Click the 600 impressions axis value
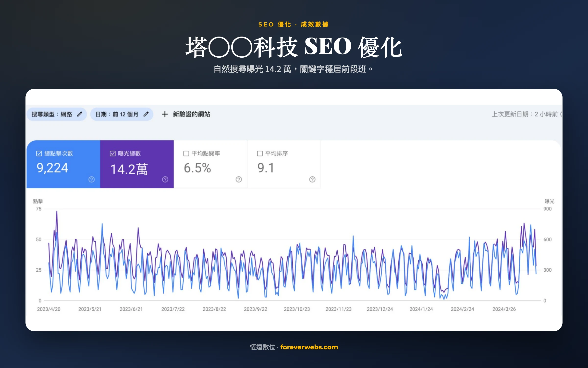 click(x=548, y=239)
